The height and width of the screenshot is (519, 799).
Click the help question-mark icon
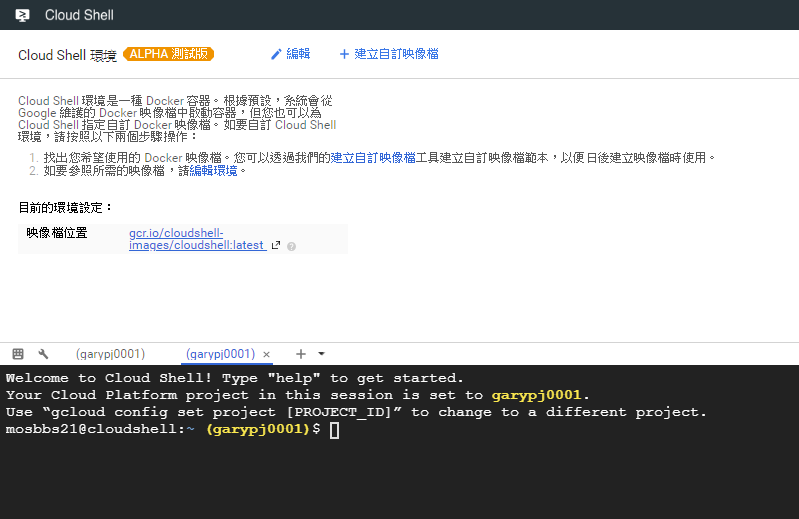[291, 247]
